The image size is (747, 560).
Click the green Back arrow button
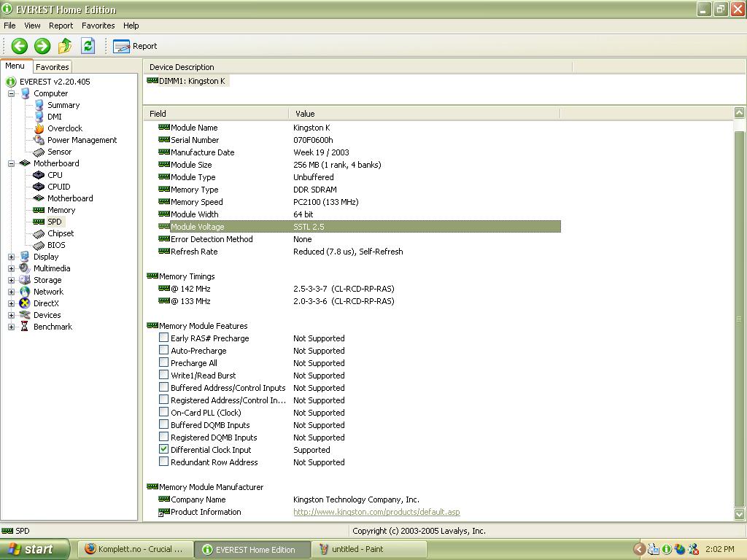pyautogui.click(x=20, y=46)
